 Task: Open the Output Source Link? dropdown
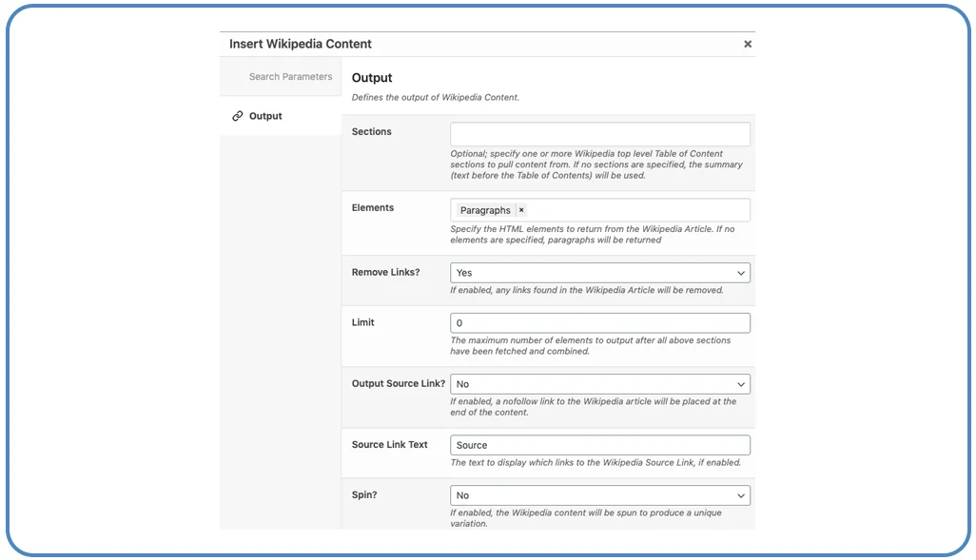(599, 384)
